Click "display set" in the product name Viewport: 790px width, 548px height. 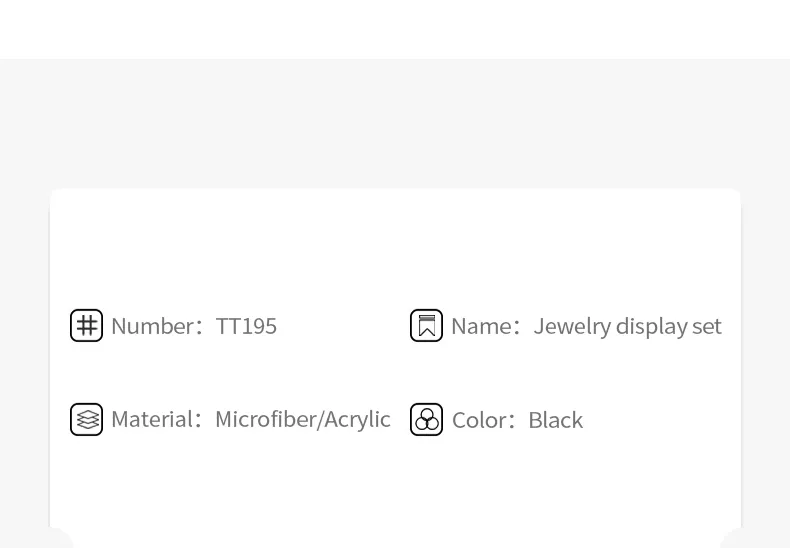(x=668, y=326)
